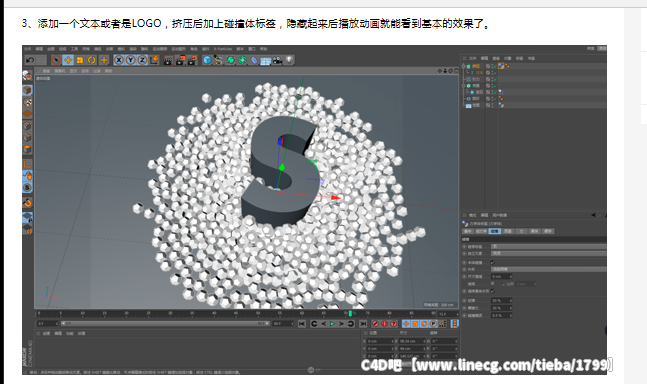This screenshot has height=384, width=647.
Task: Click the green Play button in timeline
Action: point(332,324)
